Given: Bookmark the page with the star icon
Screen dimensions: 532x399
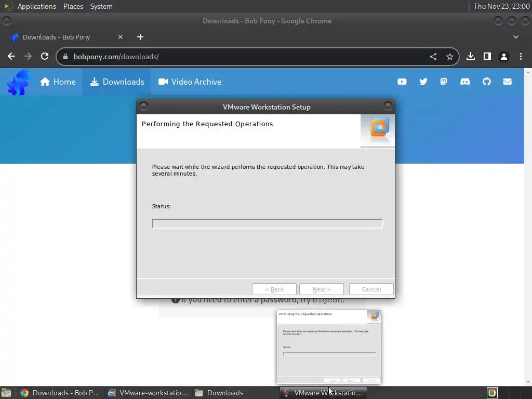Looking at the screenshot, I should pyautogui.click(x=450, y=57).
